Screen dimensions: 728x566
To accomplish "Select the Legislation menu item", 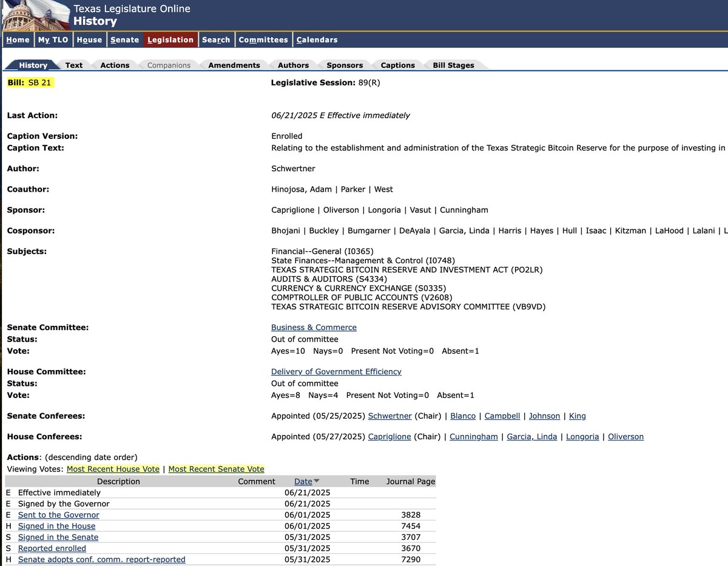I will 170,39.
